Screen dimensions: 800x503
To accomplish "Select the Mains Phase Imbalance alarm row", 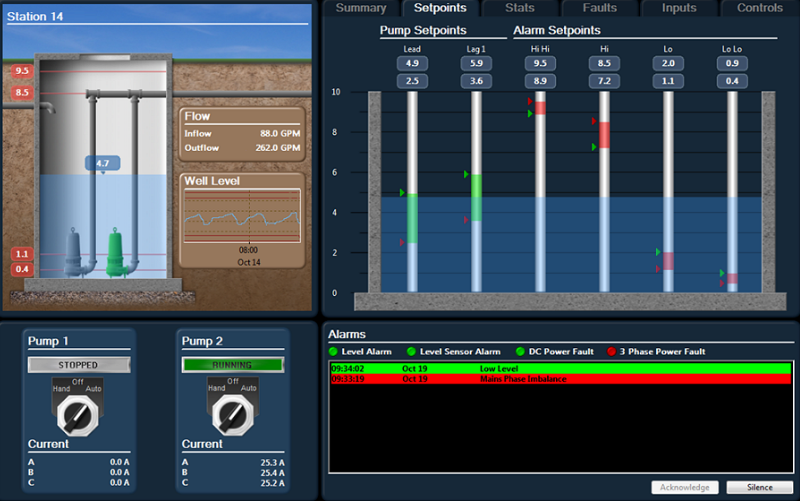I will (561, 379).
